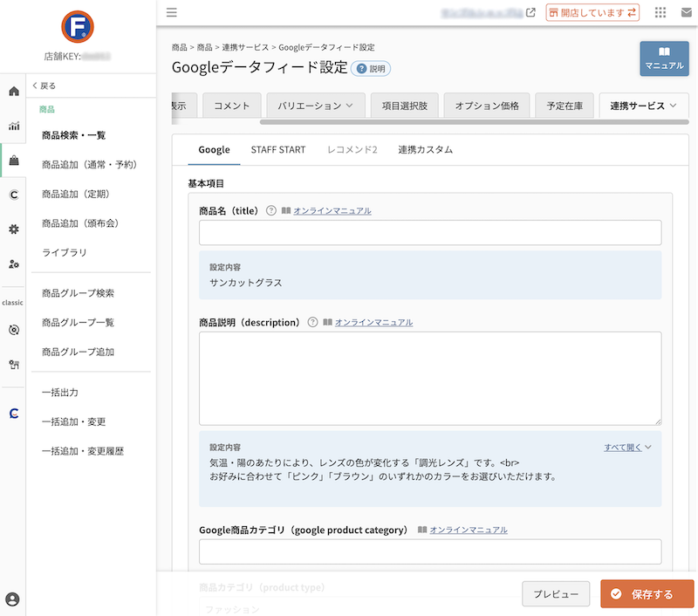This screenshot has width=698, height=616.
Task: Open the 予定在庫 tab
Action: point(565,106)
